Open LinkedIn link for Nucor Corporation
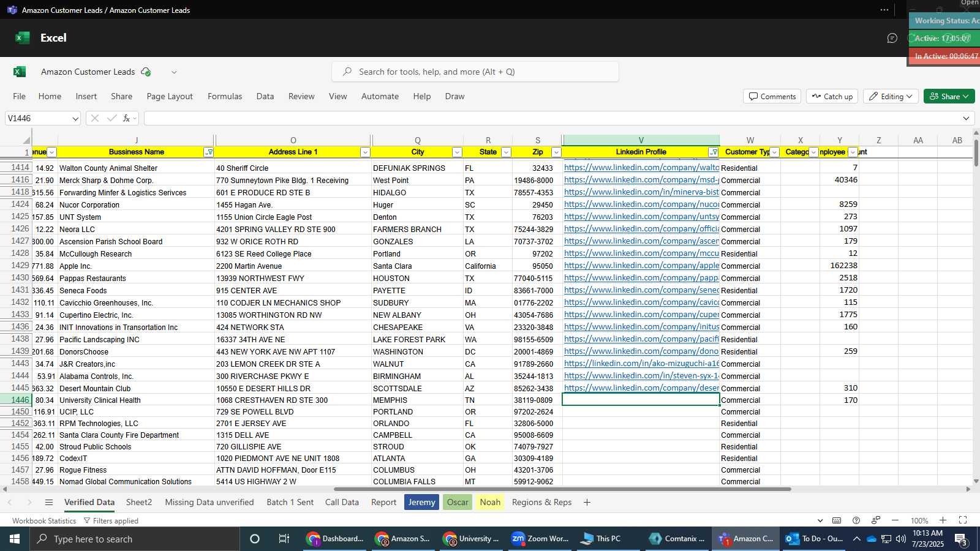This screenshot has width=980, height=551. [641, 204]
